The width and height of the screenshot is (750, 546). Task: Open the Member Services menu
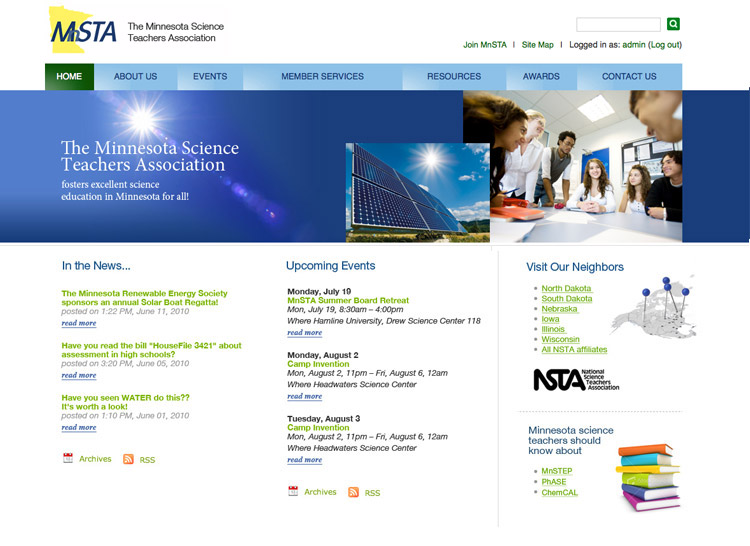(x=322, y=76)
